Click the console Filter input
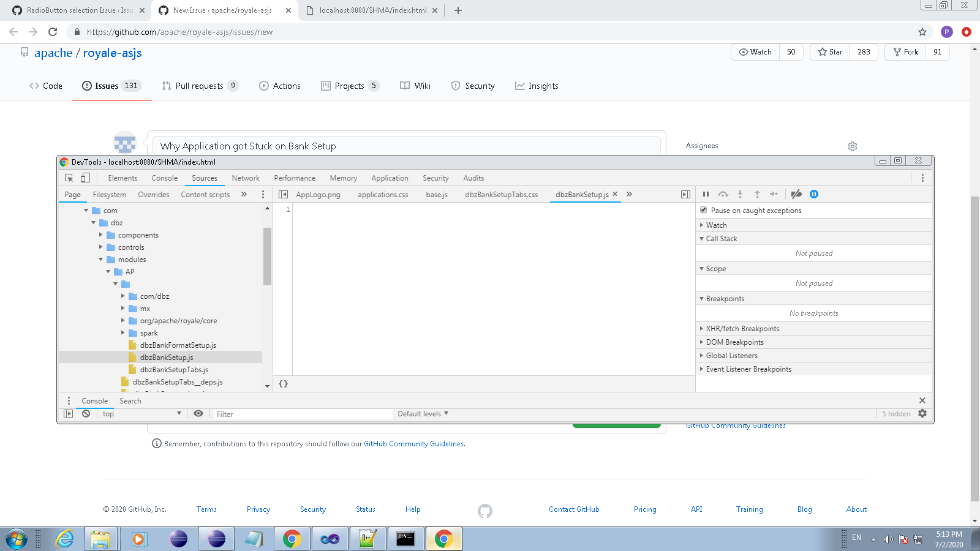980x551 pixels. pyautogui.click(x=303, y=414)
